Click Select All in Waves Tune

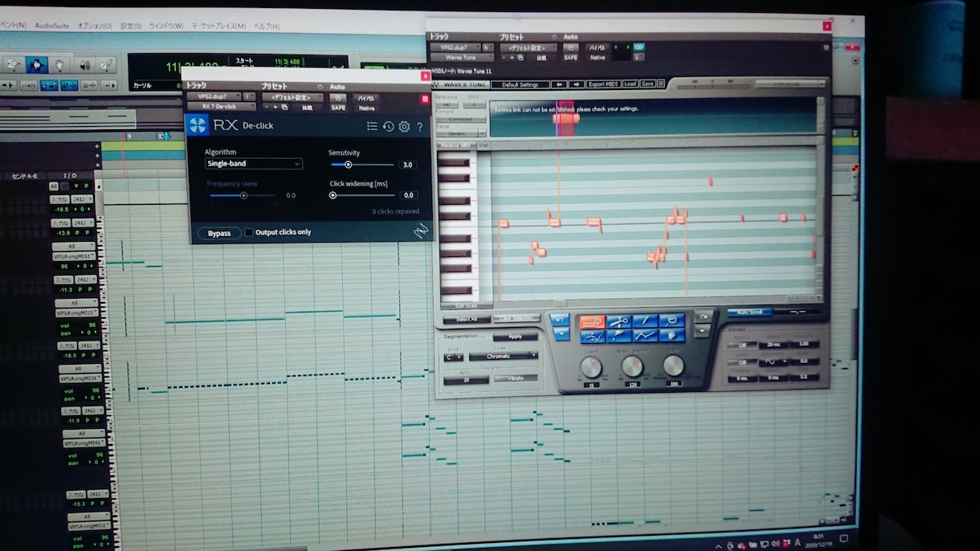(x=467, y=320)
